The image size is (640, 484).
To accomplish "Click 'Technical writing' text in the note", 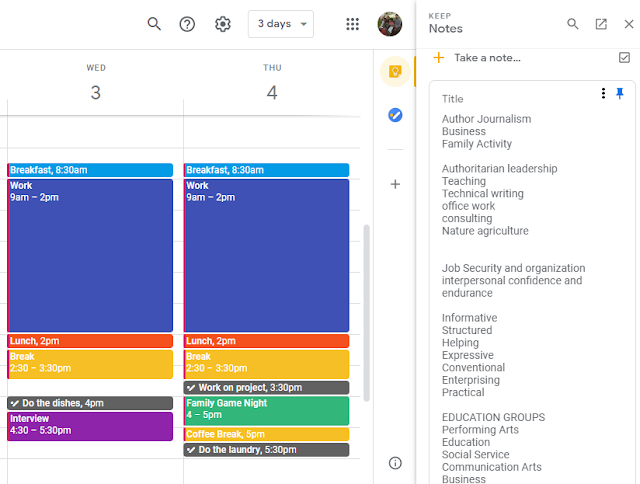I will pos(482,194).
